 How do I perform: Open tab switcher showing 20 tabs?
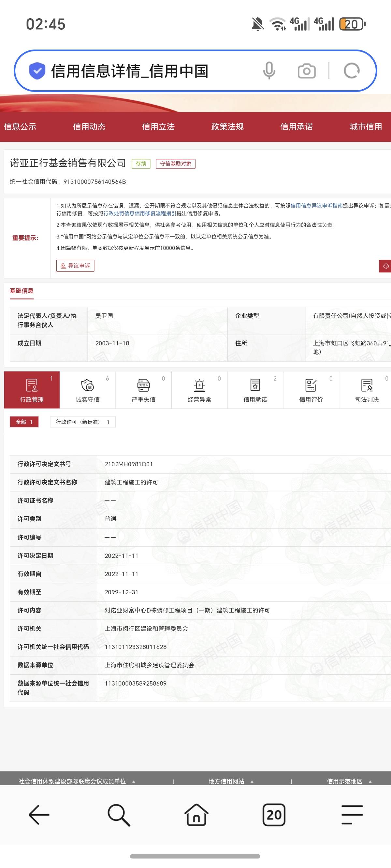[274, 815]
